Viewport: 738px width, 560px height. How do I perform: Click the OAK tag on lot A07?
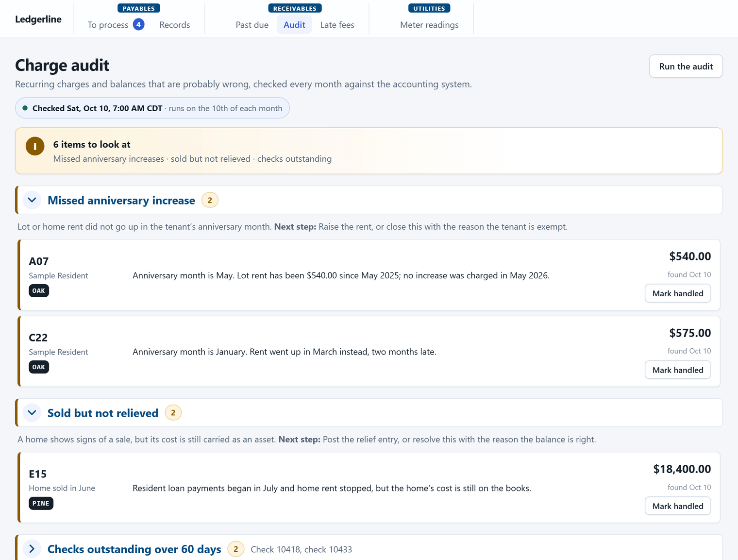click(x=39, y=291)
